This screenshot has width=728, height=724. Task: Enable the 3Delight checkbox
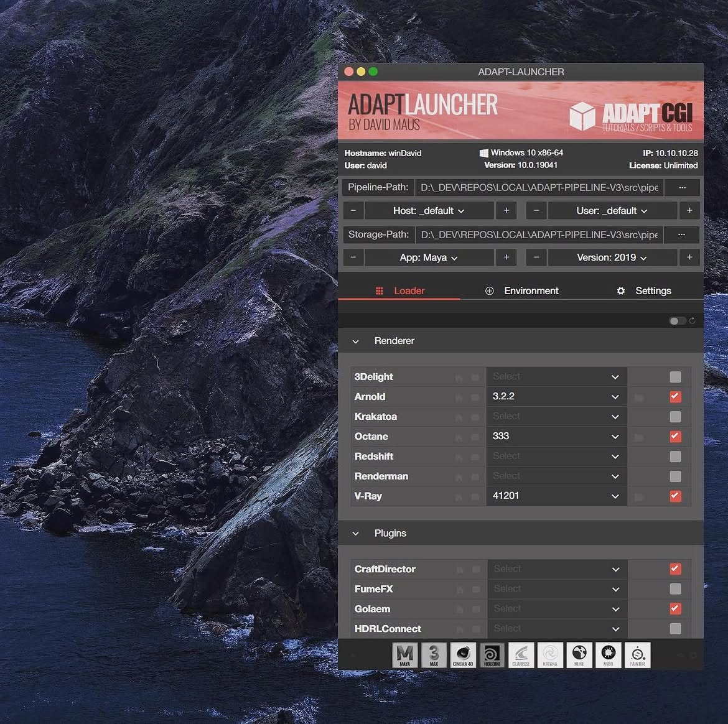[x=676, y=377]
